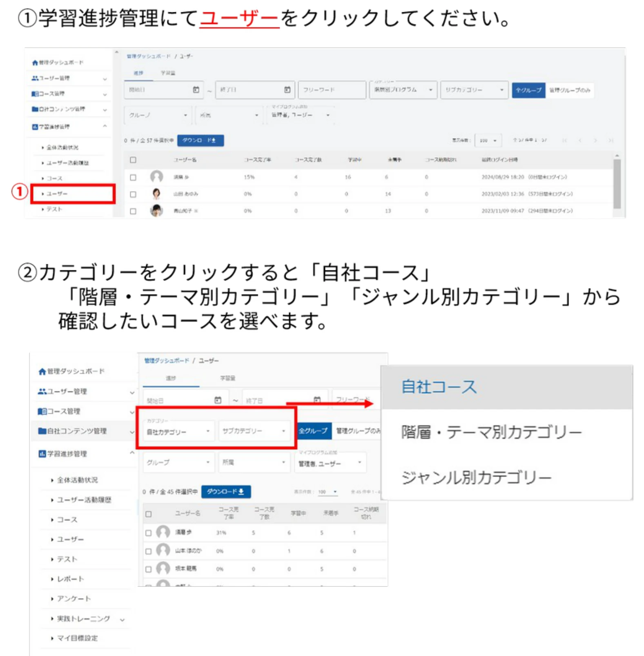The image size is (644, 656).
Task: Click avatar of 山本 ほのか in user table
Action: pos(163,550)
